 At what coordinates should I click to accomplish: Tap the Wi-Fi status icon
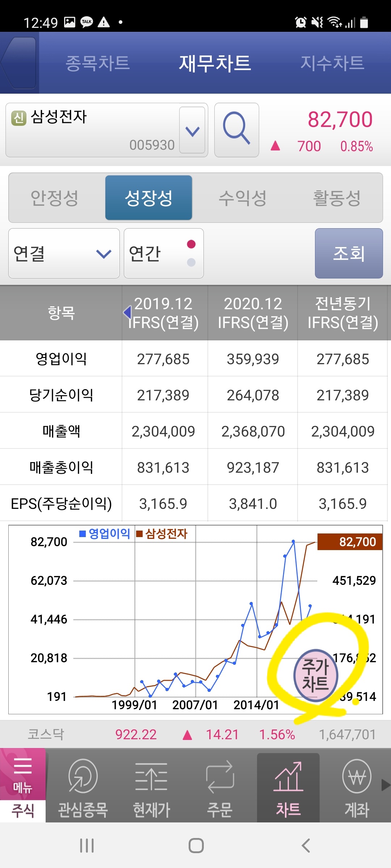coord(335,22)
